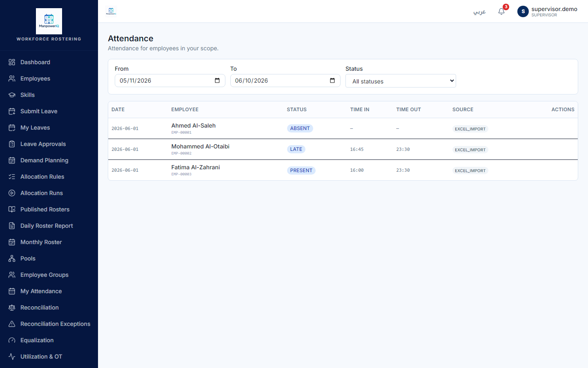Click the supervisor avatar circle 'S'
The image size is (588, 368).
[523, 11]
